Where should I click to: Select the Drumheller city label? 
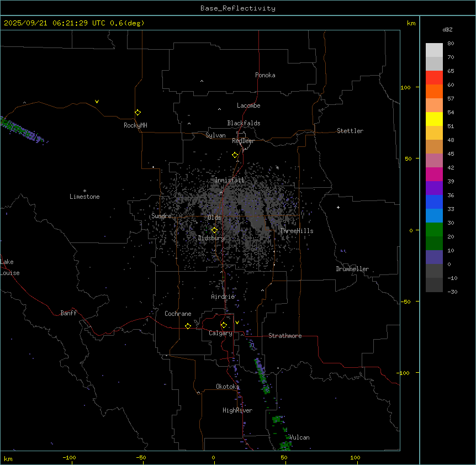[352, 269]
